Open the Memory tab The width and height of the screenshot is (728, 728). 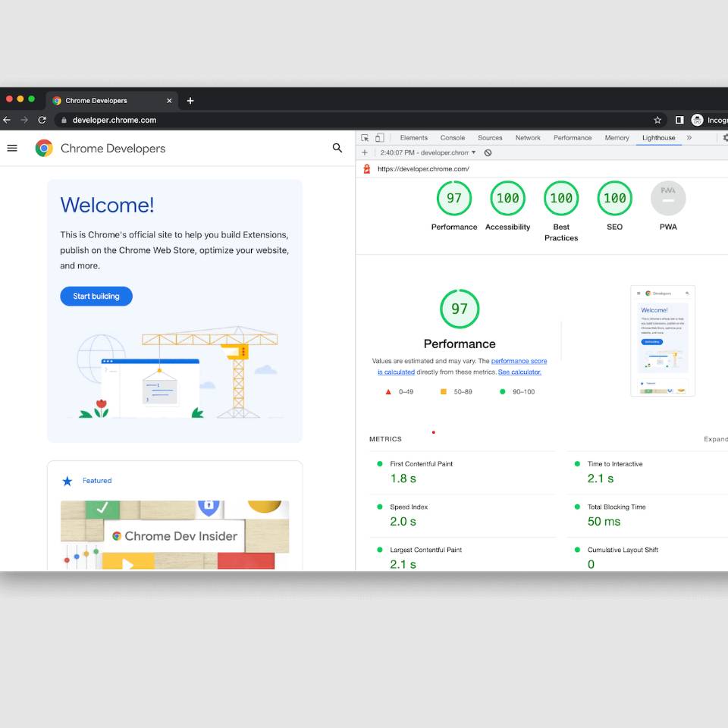click(617, 138)
